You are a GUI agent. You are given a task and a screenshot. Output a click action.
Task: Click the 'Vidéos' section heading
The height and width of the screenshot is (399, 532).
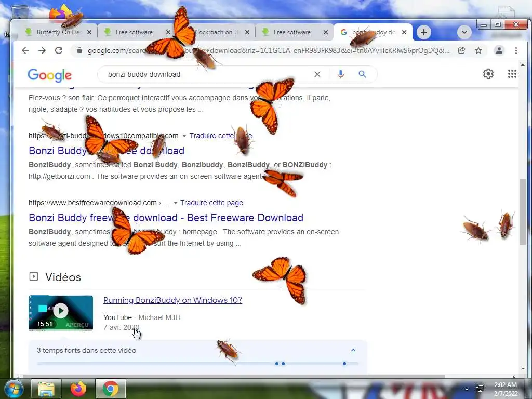(x=63, y=277)
